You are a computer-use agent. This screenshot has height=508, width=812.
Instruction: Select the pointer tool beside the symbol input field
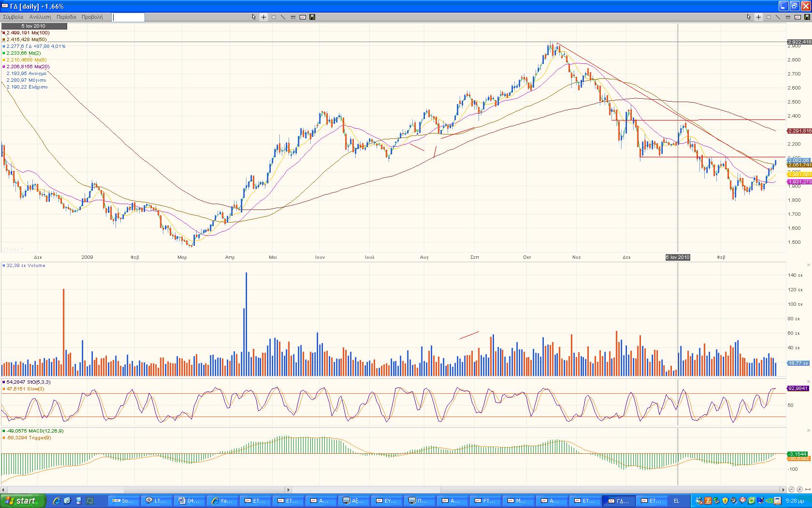tap(254, 17)
